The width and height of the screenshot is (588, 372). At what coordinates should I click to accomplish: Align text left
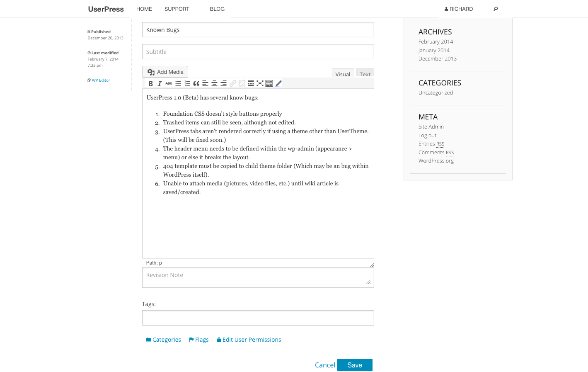coord(205,83)
